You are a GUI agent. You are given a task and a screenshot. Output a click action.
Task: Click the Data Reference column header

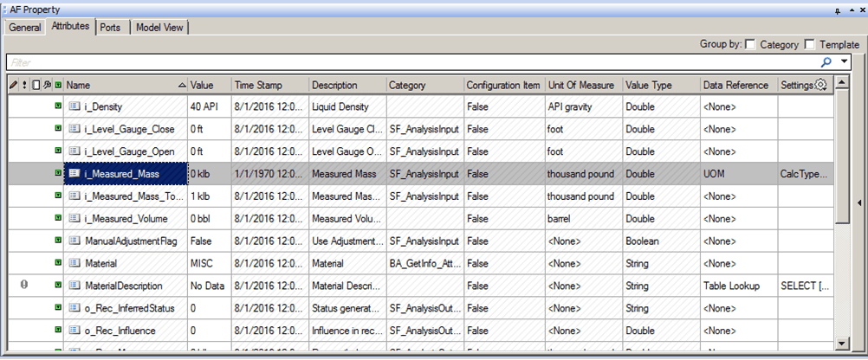click(739, 85)
